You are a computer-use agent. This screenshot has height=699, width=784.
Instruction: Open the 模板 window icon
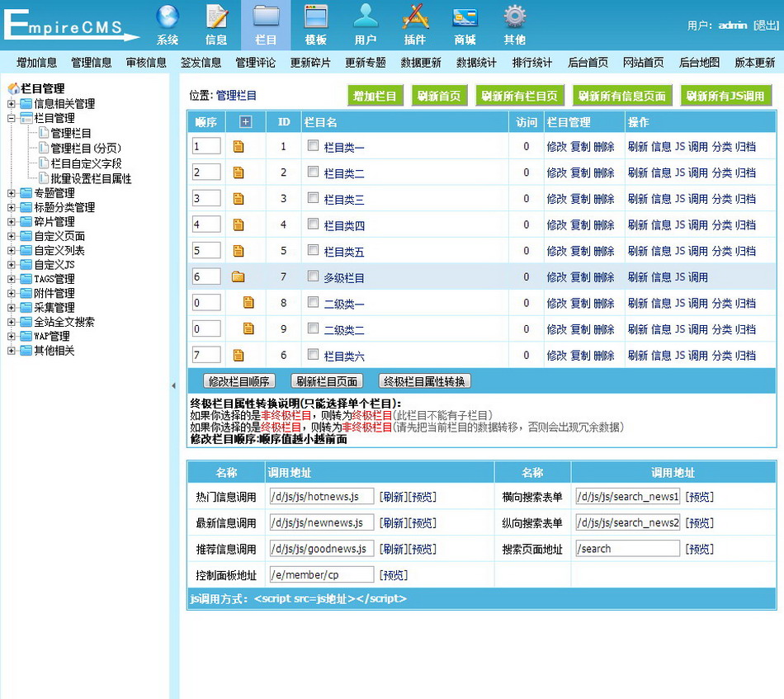click(x=315, y=17)
